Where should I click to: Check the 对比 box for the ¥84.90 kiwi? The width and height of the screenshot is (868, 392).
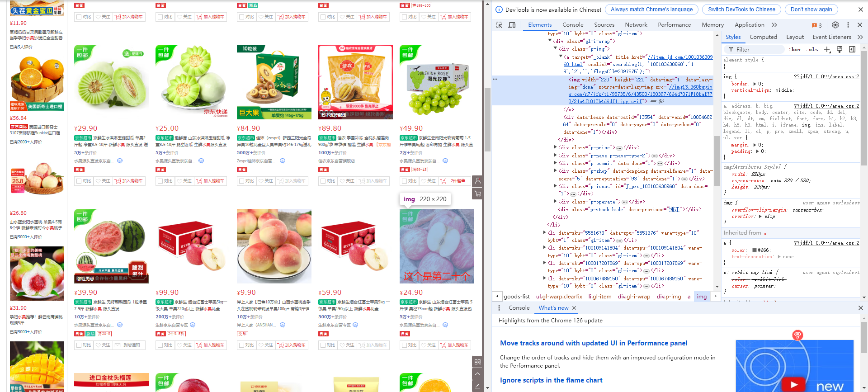pos(242,181)
